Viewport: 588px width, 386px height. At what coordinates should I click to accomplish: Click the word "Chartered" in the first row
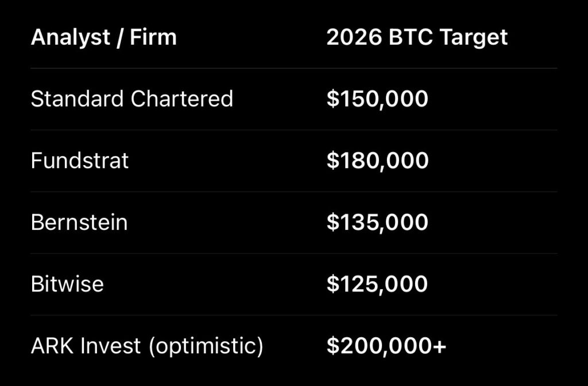tap(181, 99)
